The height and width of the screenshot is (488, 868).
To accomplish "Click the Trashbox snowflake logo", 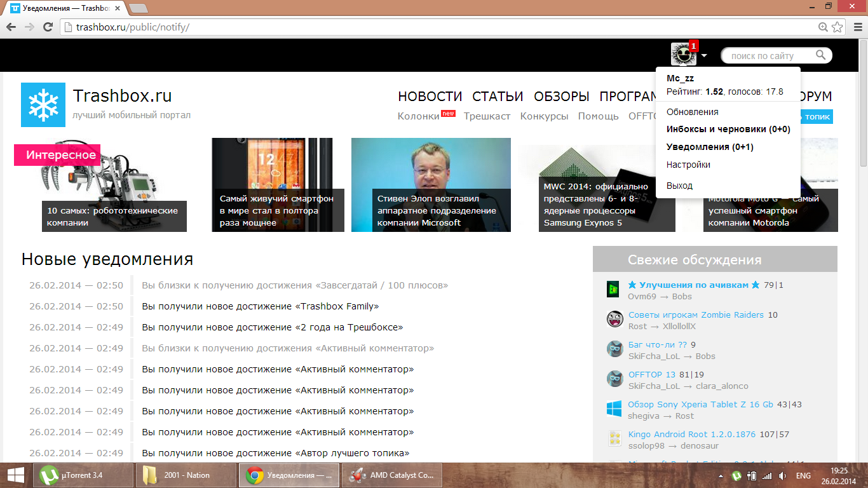I will tap(43, 105).
